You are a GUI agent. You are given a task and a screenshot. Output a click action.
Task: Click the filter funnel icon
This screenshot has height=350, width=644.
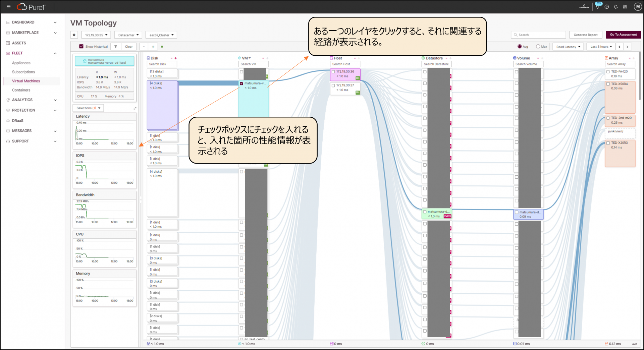pos(116,47)
